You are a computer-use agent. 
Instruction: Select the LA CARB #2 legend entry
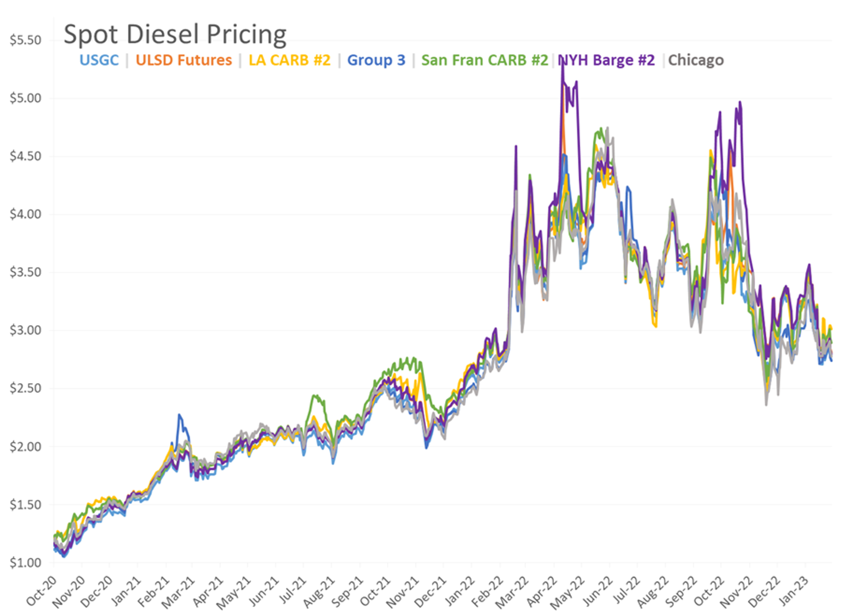[x=290, y=60]
